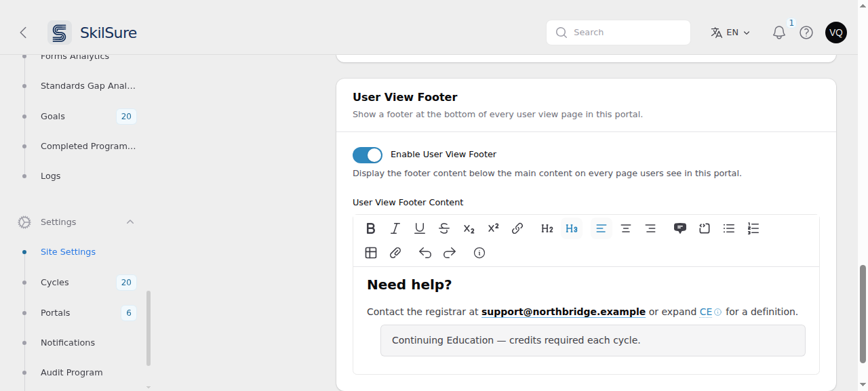The image size is (868, 391).
Task: Underline the selected footer text
Action: pyautogui.click(x=420, y=228)
